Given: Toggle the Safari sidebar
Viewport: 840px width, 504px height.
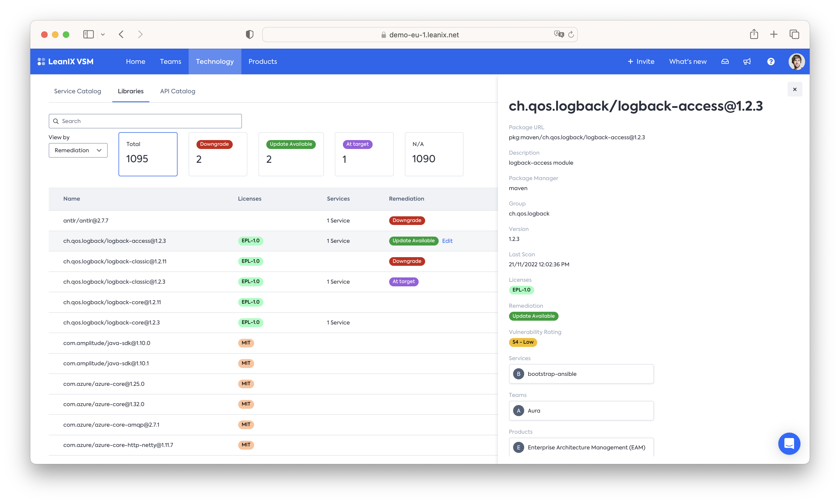Looking at the screenshot, I should (x=88, y=34).
